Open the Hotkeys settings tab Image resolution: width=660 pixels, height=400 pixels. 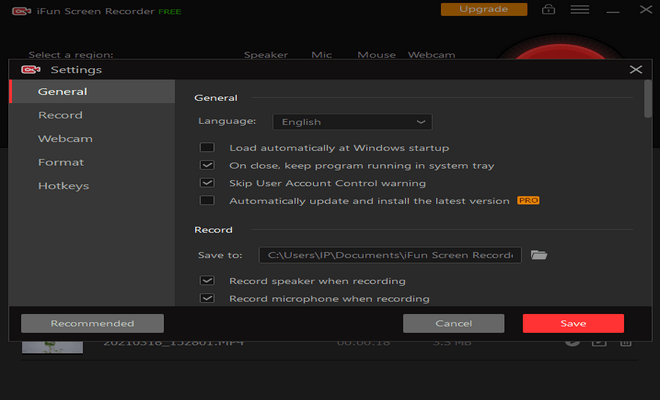tap(92, 186)
